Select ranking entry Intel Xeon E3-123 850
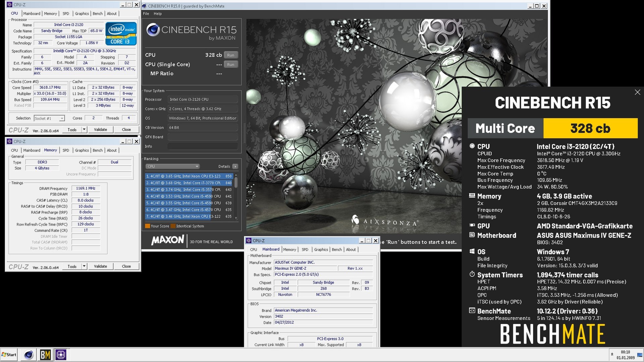The image size is (644, 362). point(189,176)
